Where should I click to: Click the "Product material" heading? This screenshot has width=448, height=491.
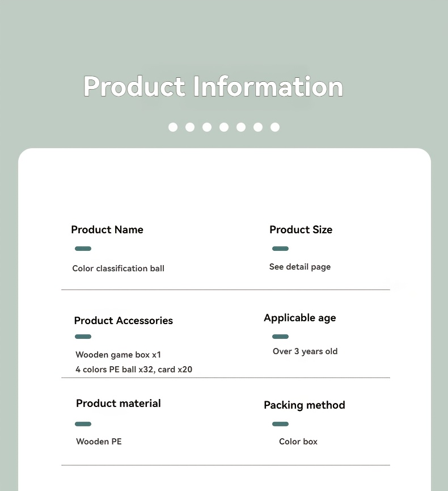[118, 404]
